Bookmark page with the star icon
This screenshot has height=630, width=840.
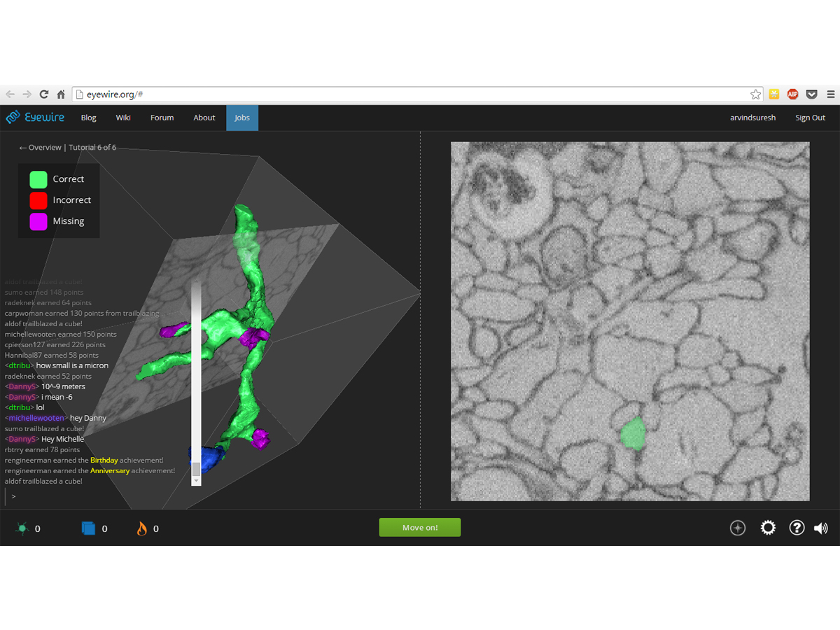tap(755, 94)
